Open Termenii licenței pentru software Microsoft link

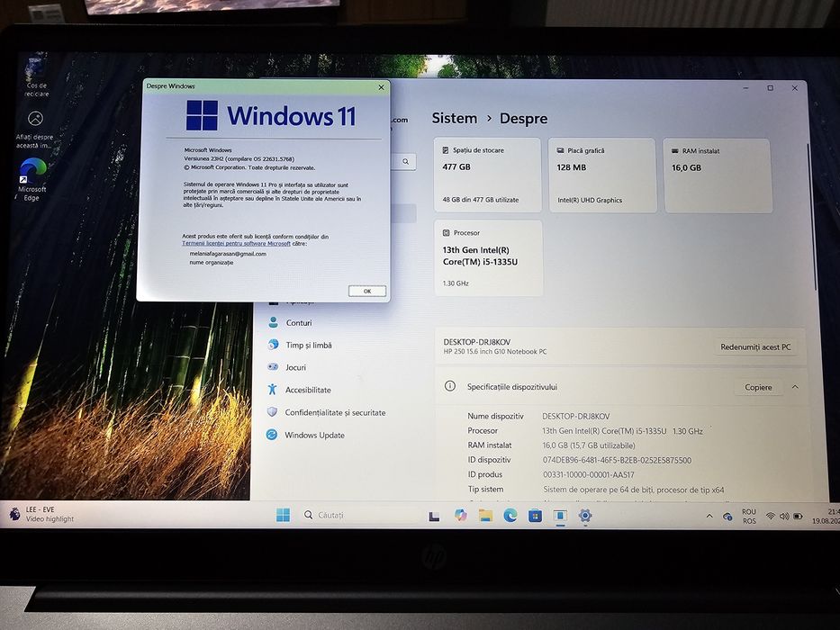tap(236, 244)
